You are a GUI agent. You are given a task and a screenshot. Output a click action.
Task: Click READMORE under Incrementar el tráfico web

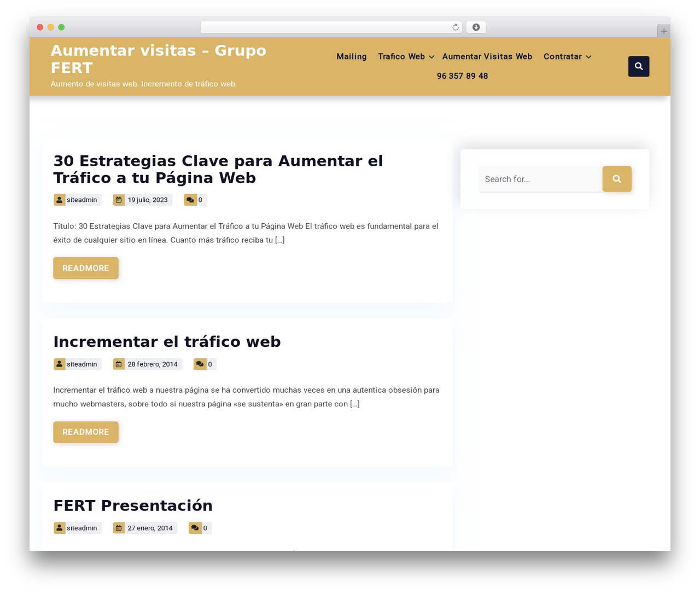(x=86, y=432)
